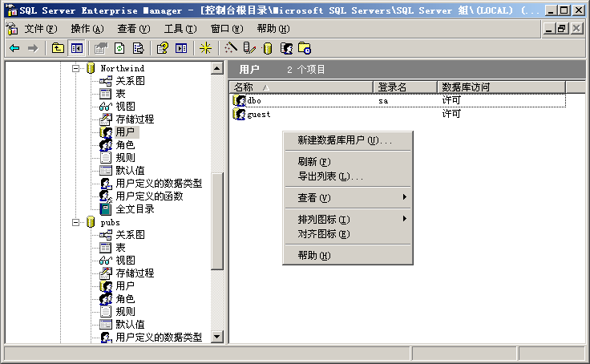Click the Help question mark icon
This screenshot has width=590, height=364.
163,48
